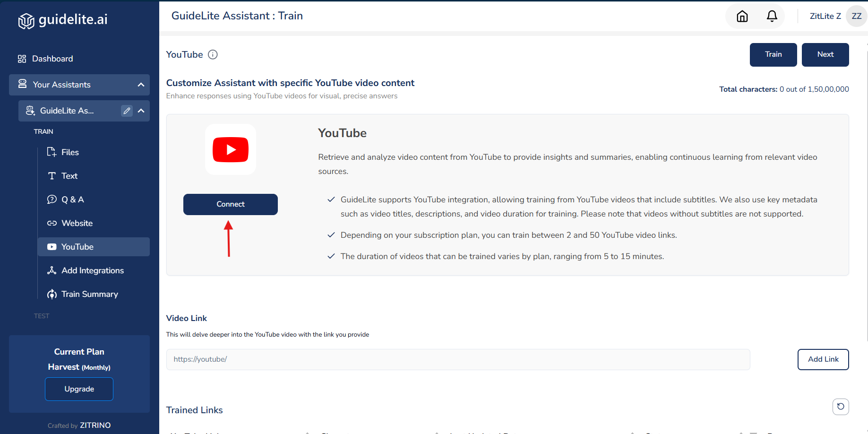Upgrade the current plan
Screen dimensions: 868x434
pos(79,389)
